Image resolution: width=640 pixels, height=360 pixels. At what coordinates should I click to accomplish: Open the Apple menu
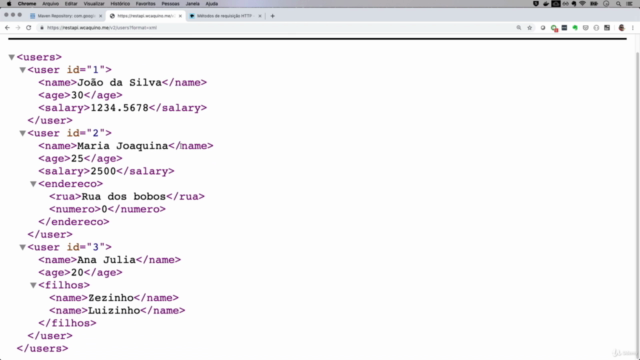pos(9,4)
